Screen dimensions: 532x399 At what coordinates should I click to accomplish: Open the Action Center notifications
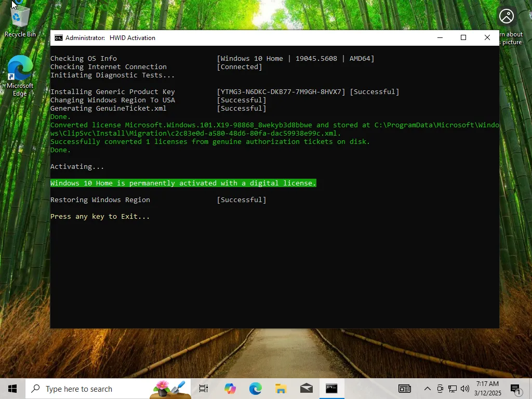pyautogui.click(x=516, y=389)
